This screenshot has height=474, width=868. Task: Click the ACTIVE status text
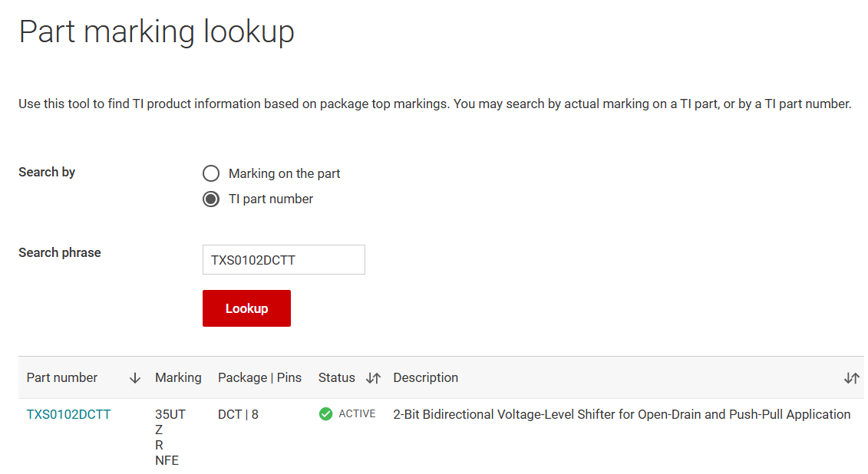tap(357, 413)
